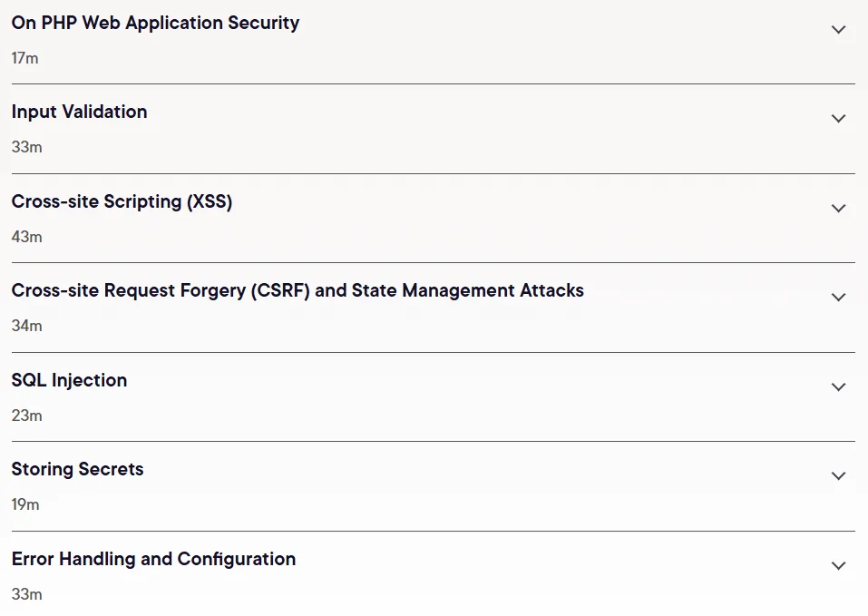The width and height of the screenshot is (868, 616).
Task: Click the Storing Secrets heading text
Action: [x=77, y=469]
